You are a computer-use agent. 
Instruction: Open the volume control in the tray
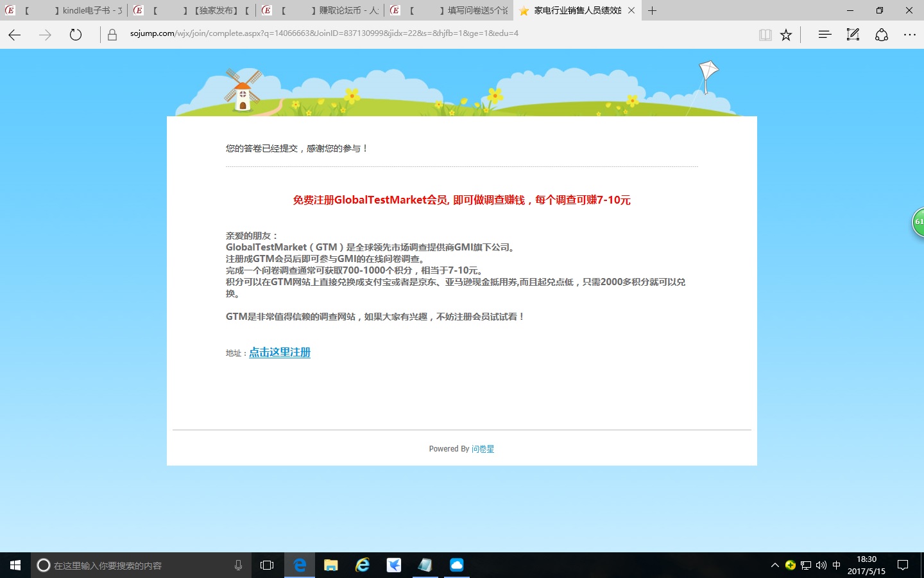[x=821, y=565]
